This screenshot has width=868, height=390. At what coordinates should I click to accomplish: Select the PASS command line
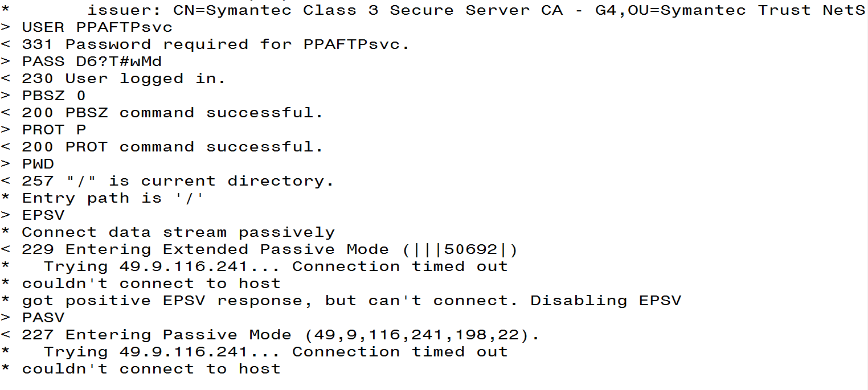pyautogui.click(x=81, y=61)
